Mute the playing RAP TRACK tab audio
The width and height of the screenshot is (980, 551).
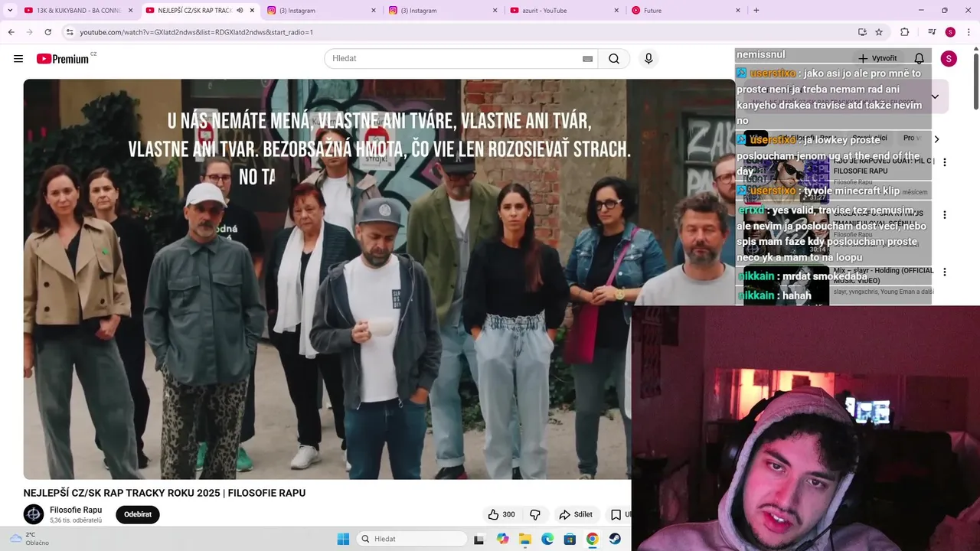tap(240, 11)
